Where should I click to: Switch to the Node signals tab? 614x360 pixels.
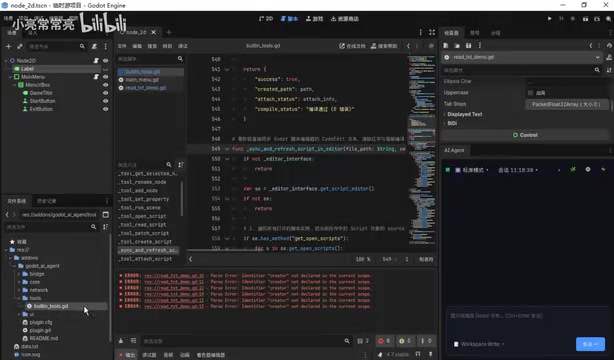click(475, 33)
